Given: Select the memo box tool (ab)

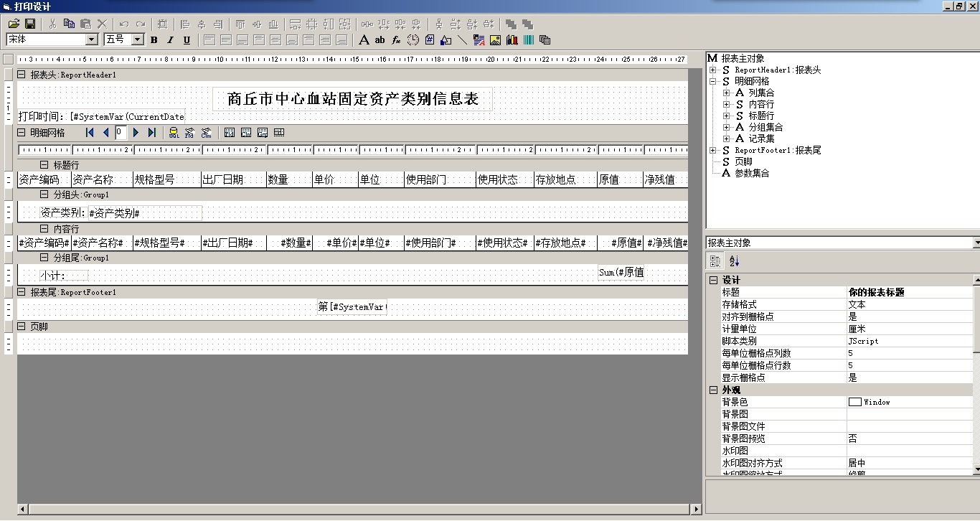Looking at the screenshot, I should [x=380, y=40].
